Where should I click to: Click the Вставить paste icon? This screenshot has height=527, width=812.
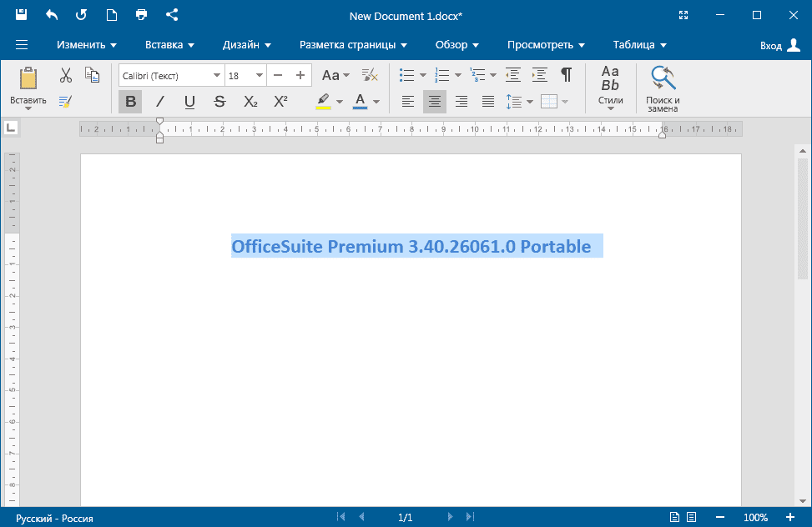point(28,78)
